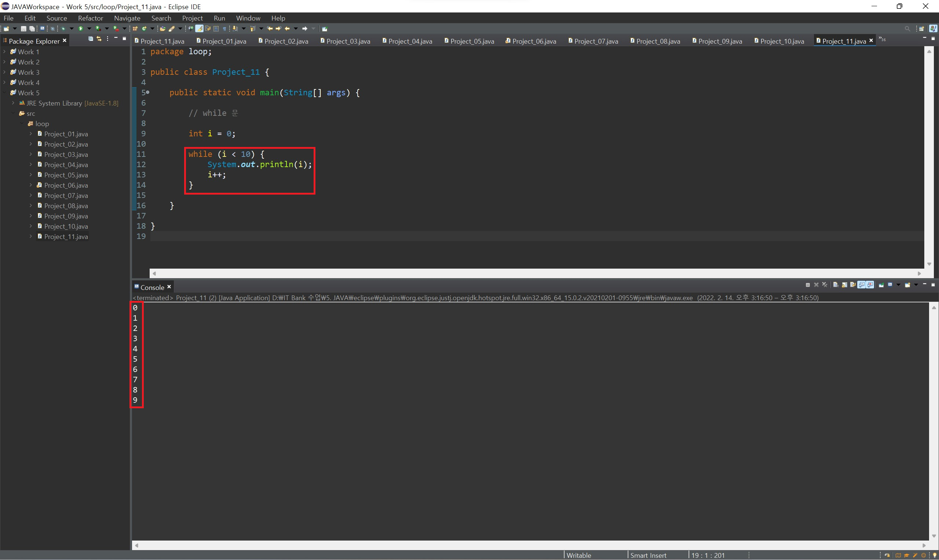Toggle Mark Occurrences highlighter in toolbar
Screen dimensions: 939x560
point(199,29)
